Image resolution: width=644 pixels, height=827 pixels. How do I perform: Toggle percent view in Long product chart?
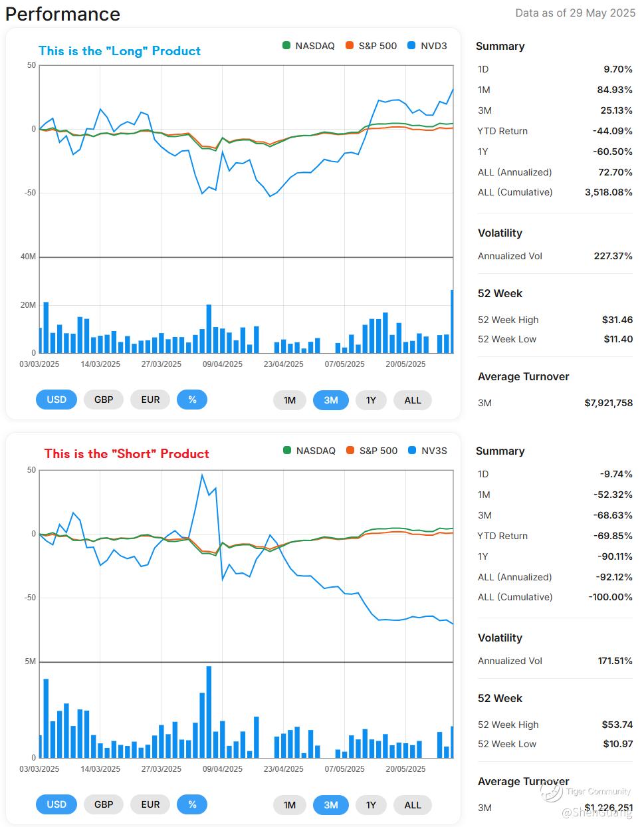pyautogui.click(x=192, y=400)
